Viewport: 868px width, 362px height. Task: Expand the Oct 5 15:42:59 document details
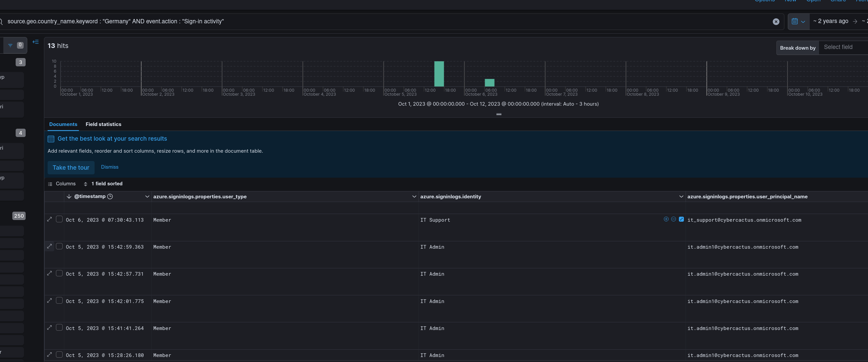tap(50, 247)
